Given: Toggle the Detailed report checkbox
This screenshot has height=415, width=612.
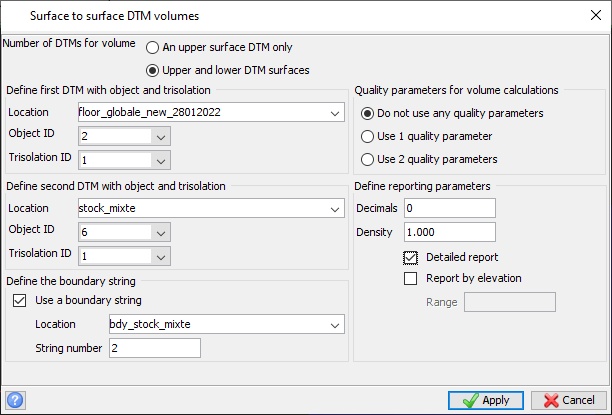Looking at the screenshot, I should (x=410, y=258).
